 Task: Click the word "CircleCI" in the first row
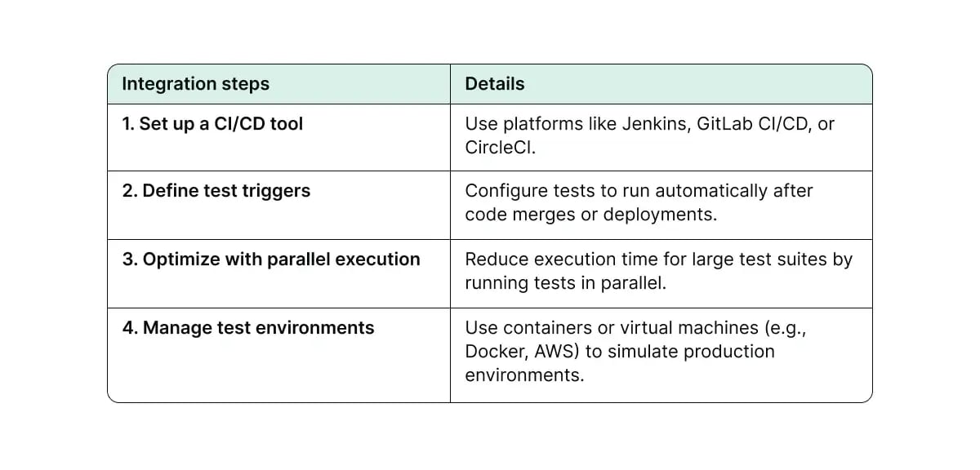pos(499,148)
